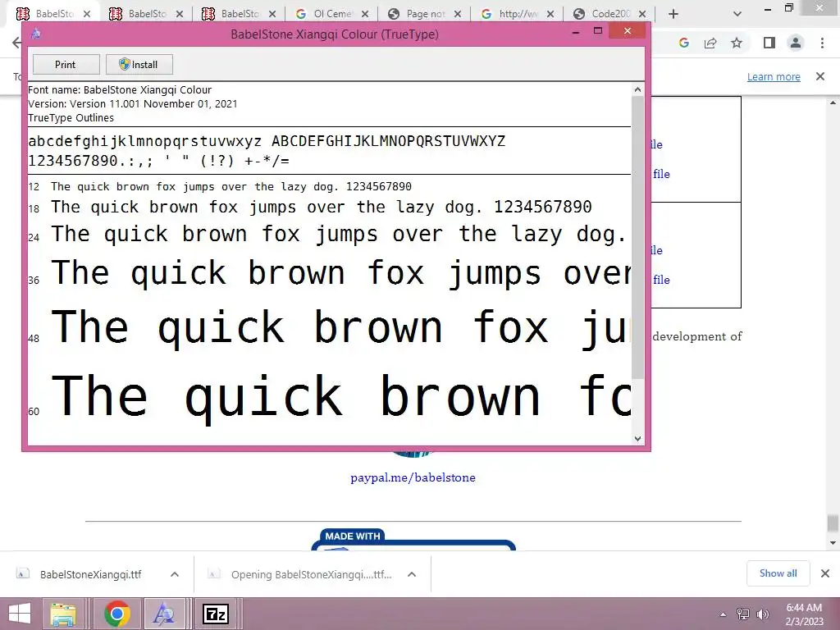Image resolution: width=840 pixels, height=630 pixels.
Task: Click the Learn more link
Action: pyautogui.click(x=774, y=76)
